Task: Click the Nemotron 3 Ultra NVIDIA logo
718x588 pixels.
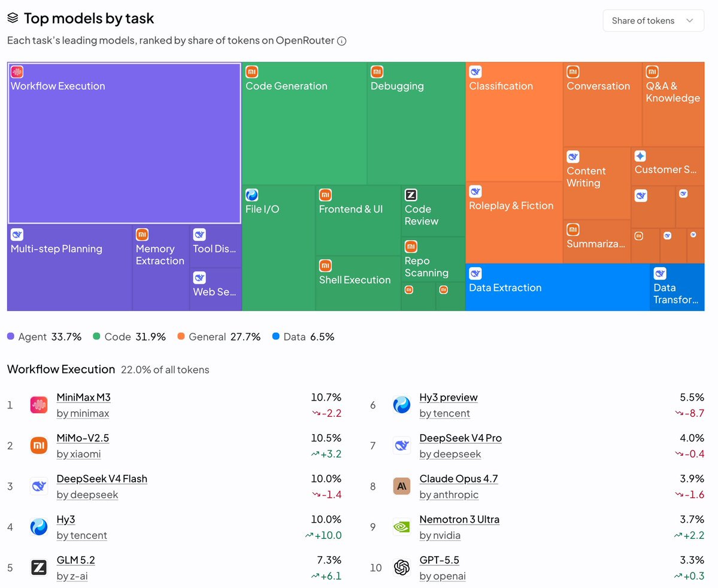Action: 402,527
